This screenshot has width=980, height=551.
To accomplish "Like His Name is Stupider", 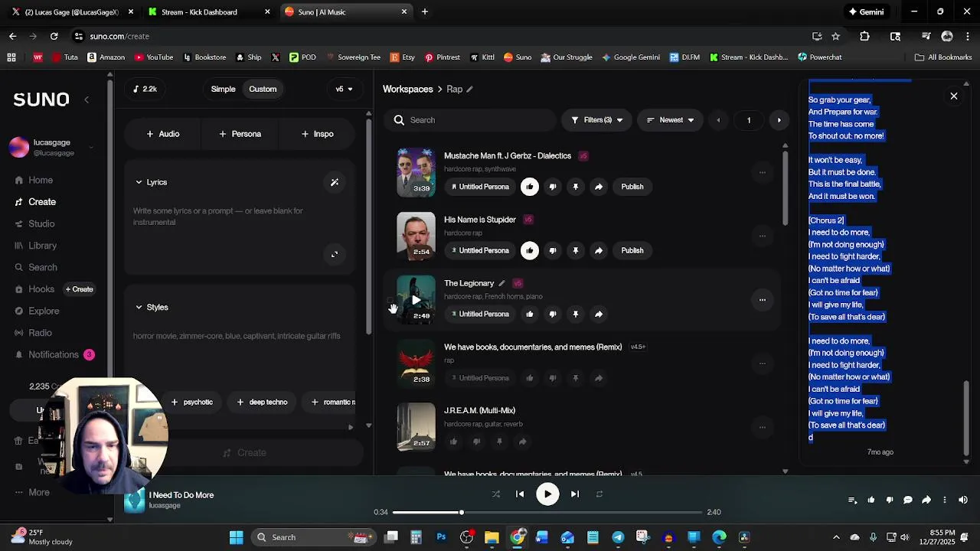I will (x=529, y=250).
